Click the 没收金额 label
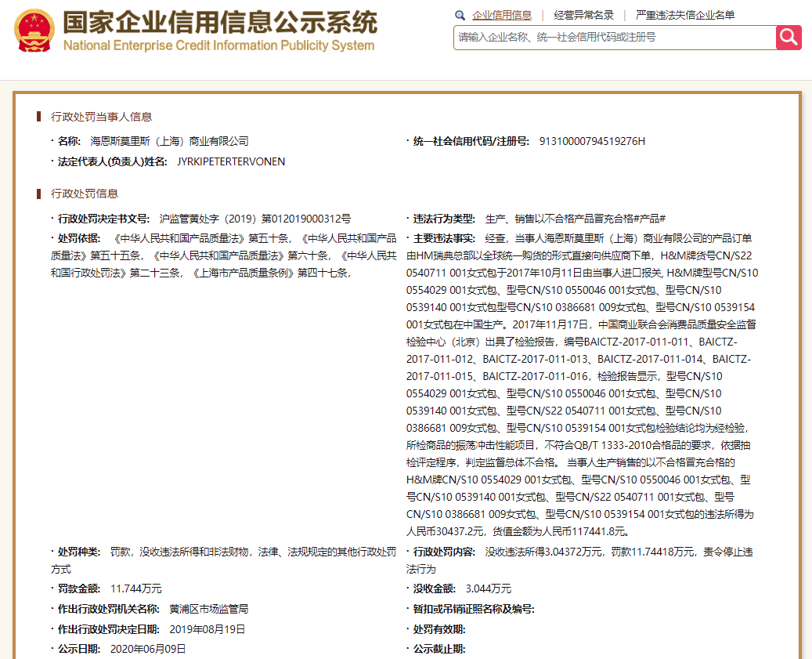 tap(434, 588)
